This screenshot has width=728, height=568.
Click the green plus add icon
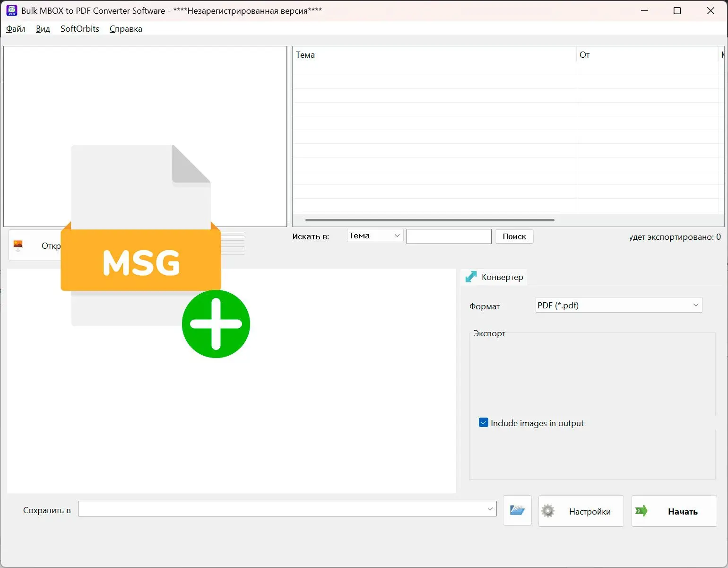point(216,324)
